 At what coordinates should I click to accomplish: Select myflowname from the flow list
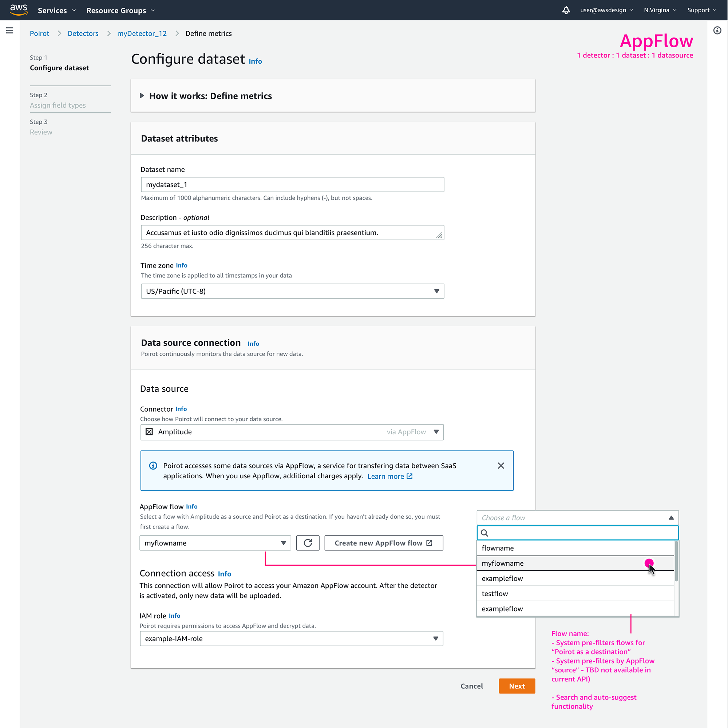click(x=575, y=563)
